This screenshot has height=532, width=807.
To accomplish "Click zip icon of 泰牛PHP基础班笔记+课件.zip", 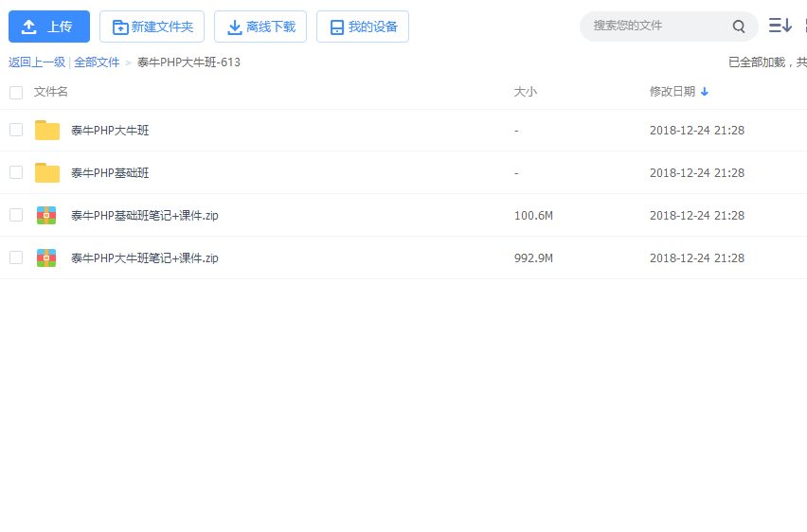I will 46,216.
